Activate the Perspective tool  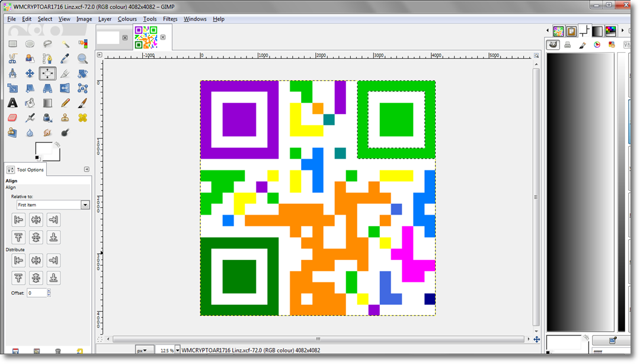tap(47, 88)
